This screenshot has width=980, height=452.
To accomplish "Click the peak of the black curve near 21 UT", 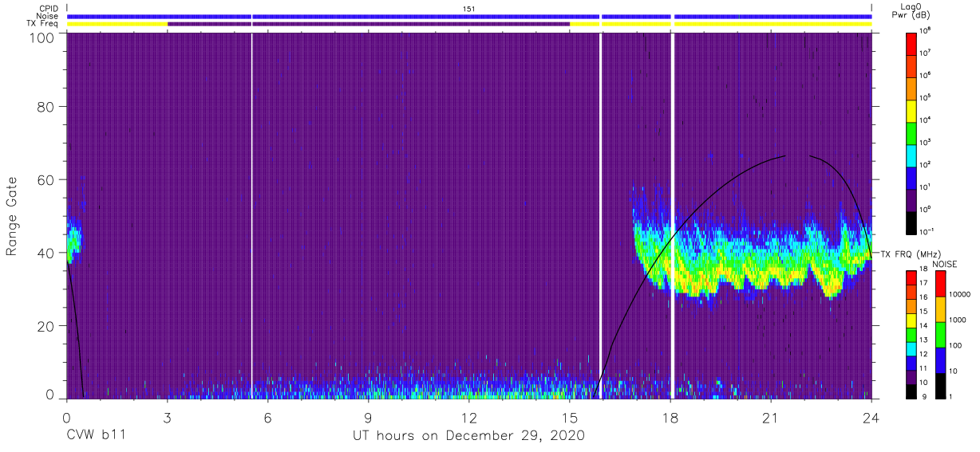I will pyautogui.click(x=786, y=156).
